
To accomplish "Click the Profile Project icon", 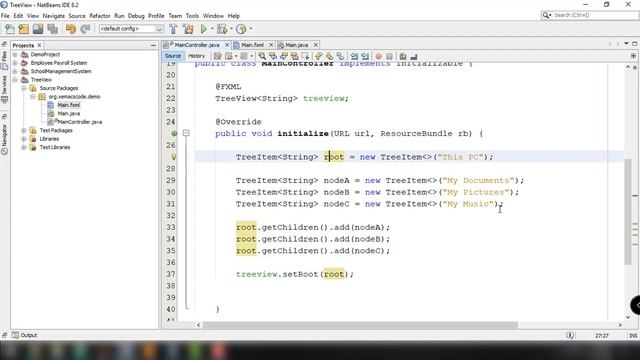I will [241, 29].
